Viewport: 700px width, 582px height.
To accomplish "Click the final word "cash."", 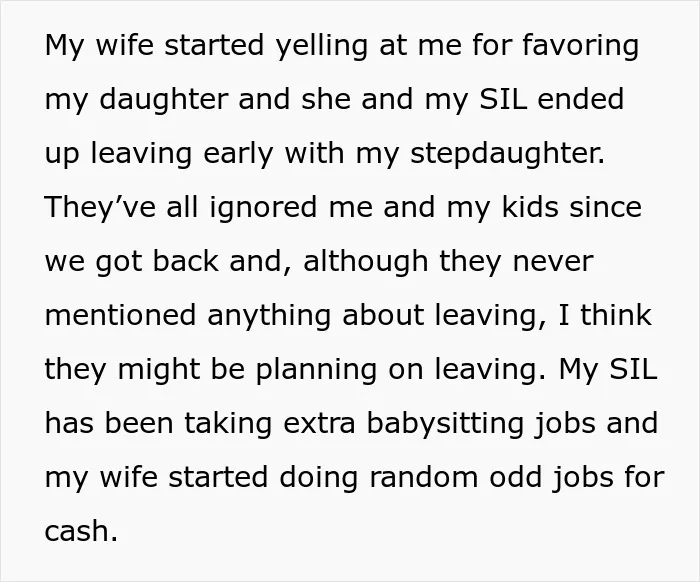I will pyautogui.click(x=81, y=531).
